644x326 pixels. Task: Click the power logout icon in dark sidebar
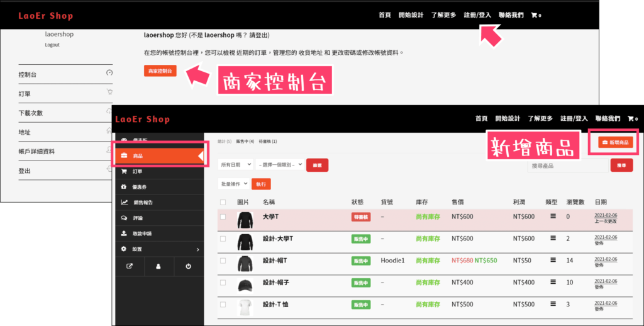188,266
